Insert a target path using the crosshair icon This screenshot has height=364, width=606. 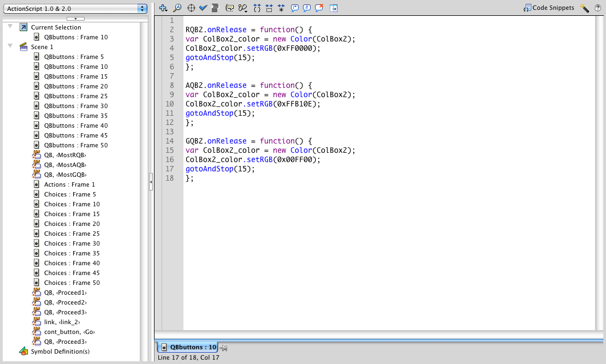pos(191,8)
